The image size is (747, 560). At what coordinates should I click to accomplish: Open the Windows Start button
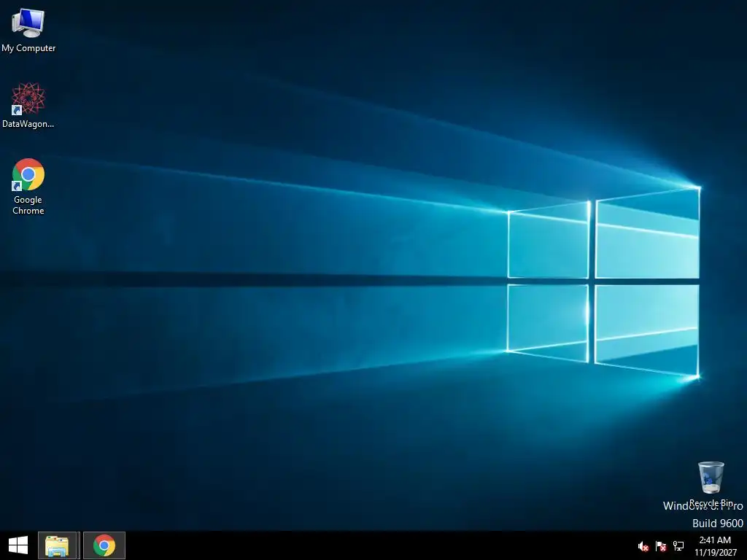click(x=18, y=545)
